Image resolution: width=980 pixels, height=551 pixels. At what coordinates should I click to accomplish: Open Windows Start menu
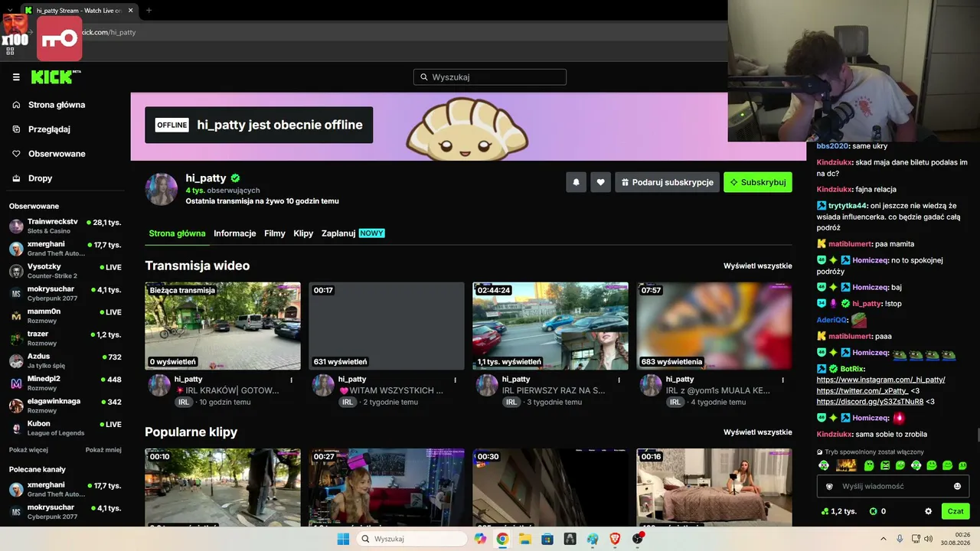[343, 539]
